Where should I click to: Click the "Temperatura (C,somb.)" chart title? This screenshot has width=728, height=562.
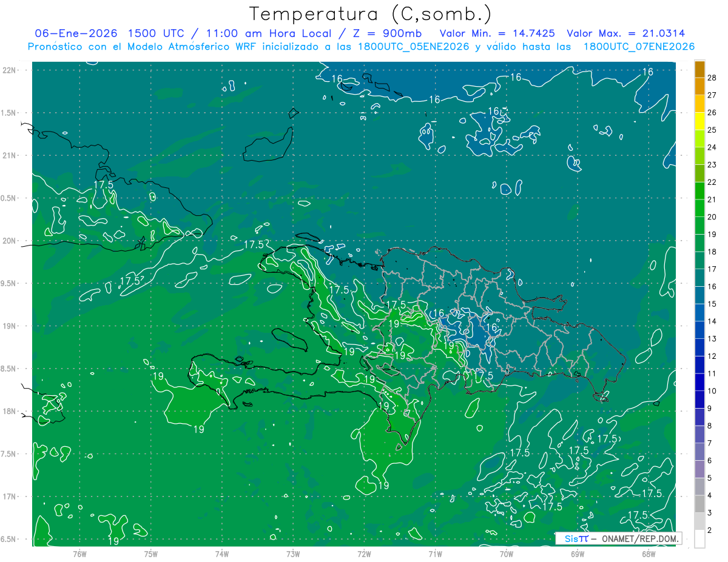tap(371, 14)
